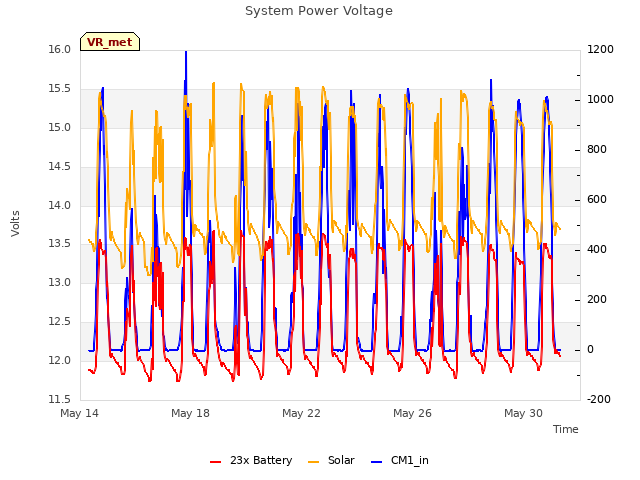640x480 pixels.
Task: Toggle the Solar legend entry
Action: [x=331, y=460]
